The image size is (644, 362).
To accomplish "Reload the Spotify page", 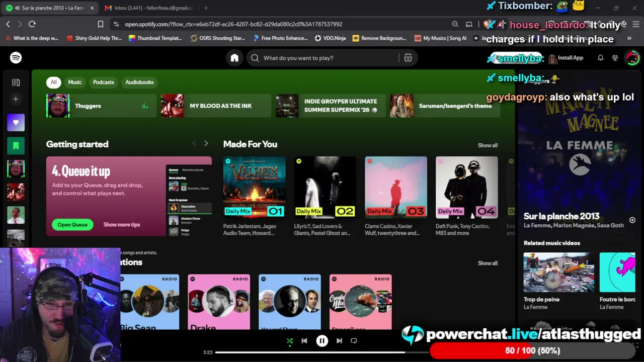I will click(x=32, y=24).
